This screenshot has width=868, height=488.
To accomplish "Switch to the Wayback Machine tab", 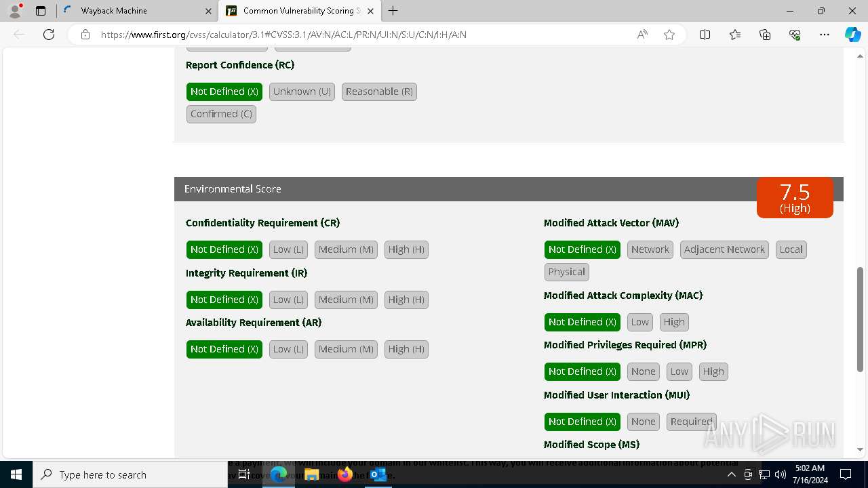I will click(137, 11).
